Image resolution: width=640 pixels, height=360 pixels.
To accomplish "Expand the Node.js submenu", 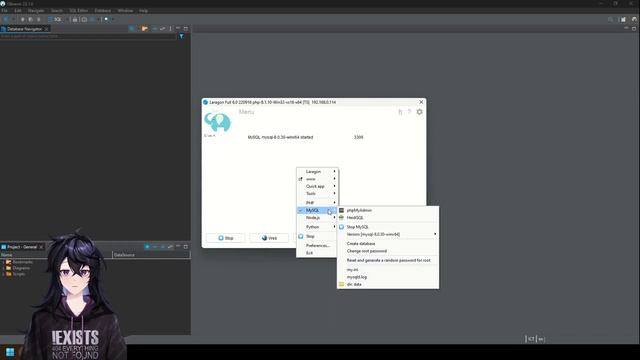I will point(317,218).
